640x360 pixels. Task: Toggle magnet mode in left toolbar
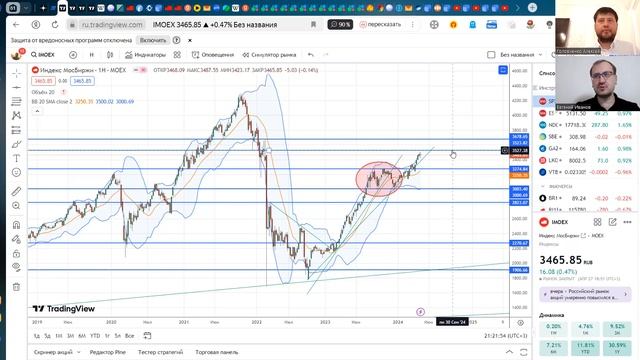[16, 224]
